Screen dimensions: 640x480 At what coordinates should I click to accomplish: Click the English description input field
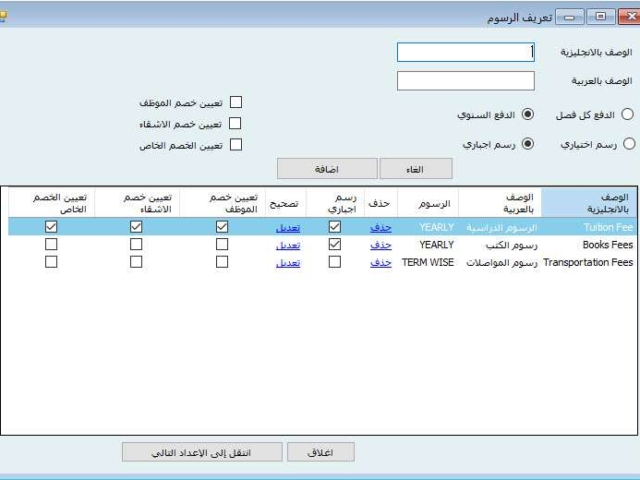pyautogui.click(x=465, y=52)
